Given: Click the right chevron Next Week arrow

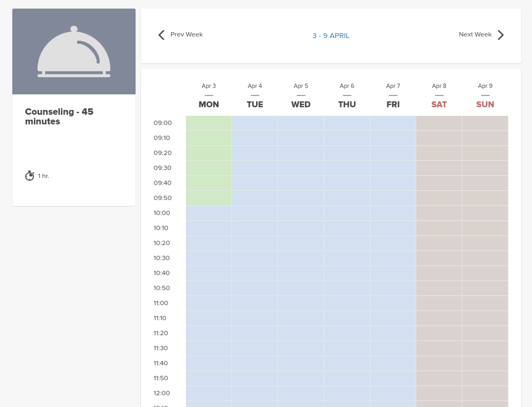Looking at the screenshot, I should point(500,35).
